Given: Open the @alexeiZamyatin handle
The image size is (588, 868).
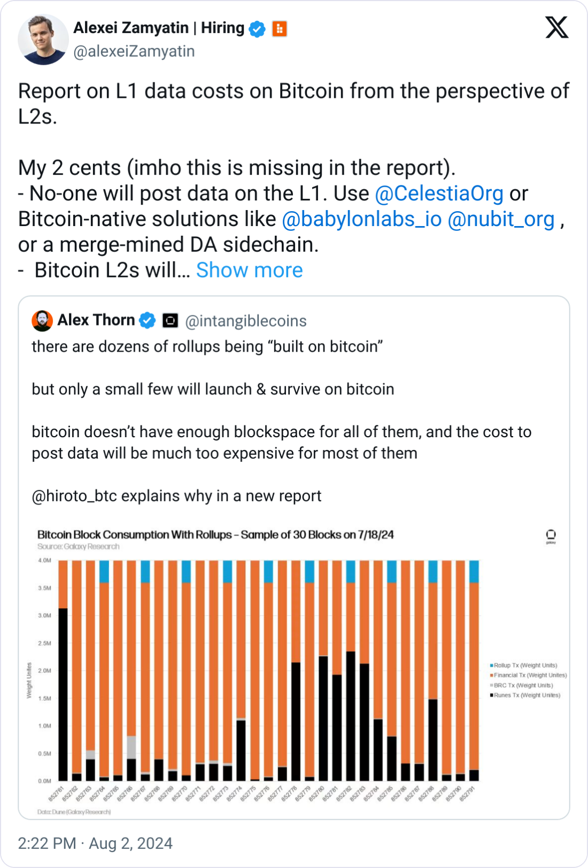Looking at the screenshot, I should coord(134,51).
